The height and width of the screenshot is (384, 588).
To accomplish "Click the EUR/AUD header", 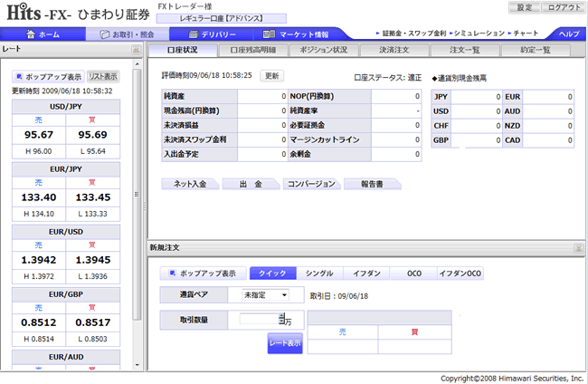I will click(66, 357).
